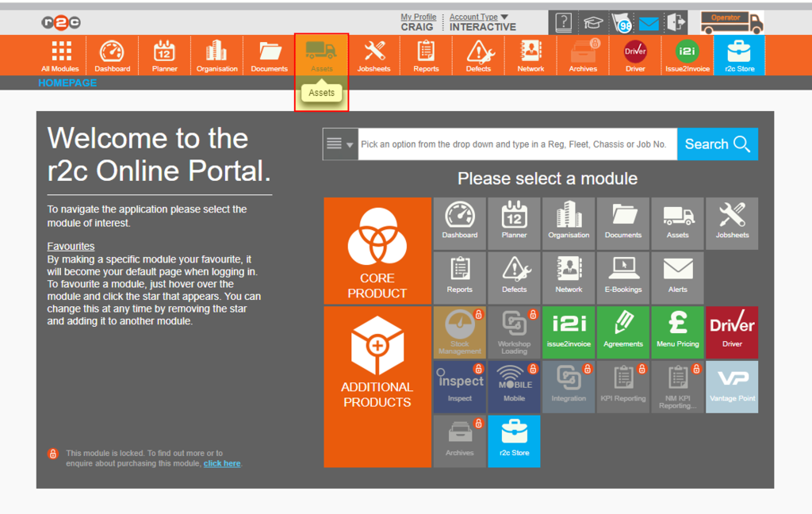Image resolution: width=812 pixels, height=514 pixels.
Task: Select Defects in the top navigation bar
Action: point(478,56)
